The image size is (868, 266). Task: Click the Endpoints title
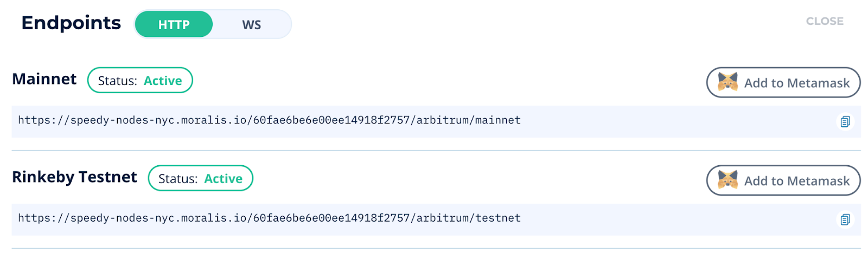tap(71, 23)
